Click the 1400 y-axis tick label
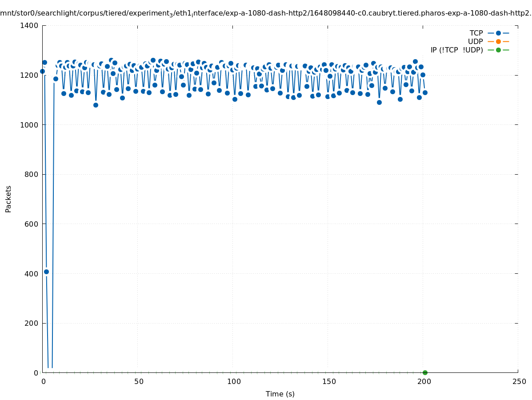 coord(29,25)
